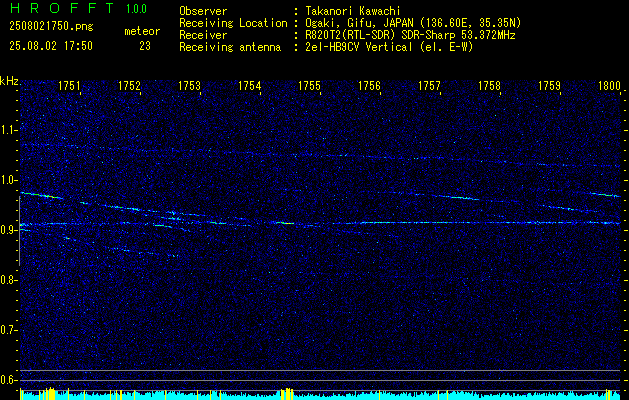
Task: Click observer name Takanori Kawachi
Action: [x=353, y=11]
